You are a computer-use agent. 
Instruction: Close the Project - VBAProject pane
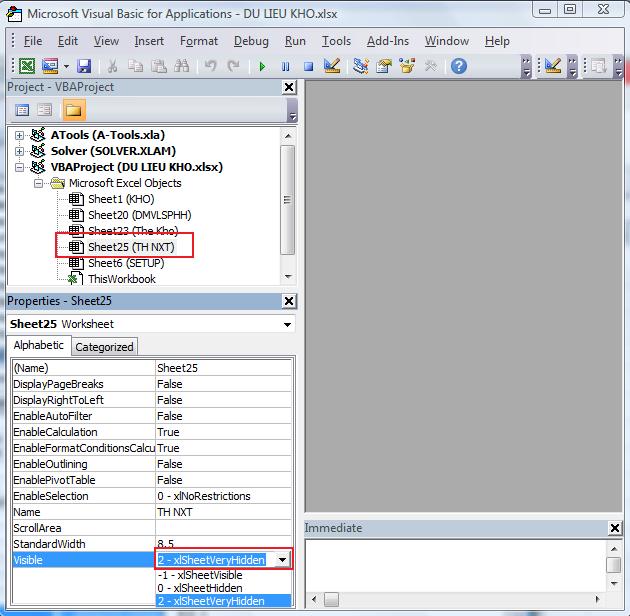(289, 87)
